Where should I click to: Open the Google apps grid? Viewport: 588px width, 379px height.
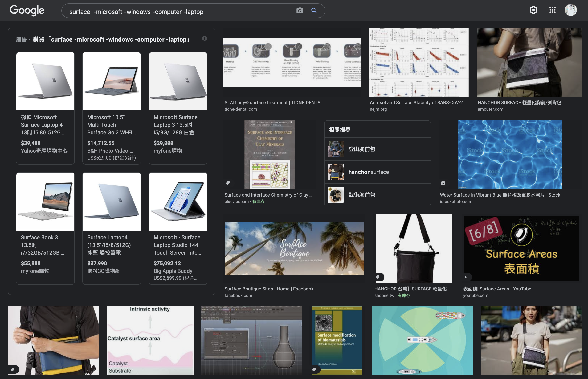point(552,10)
